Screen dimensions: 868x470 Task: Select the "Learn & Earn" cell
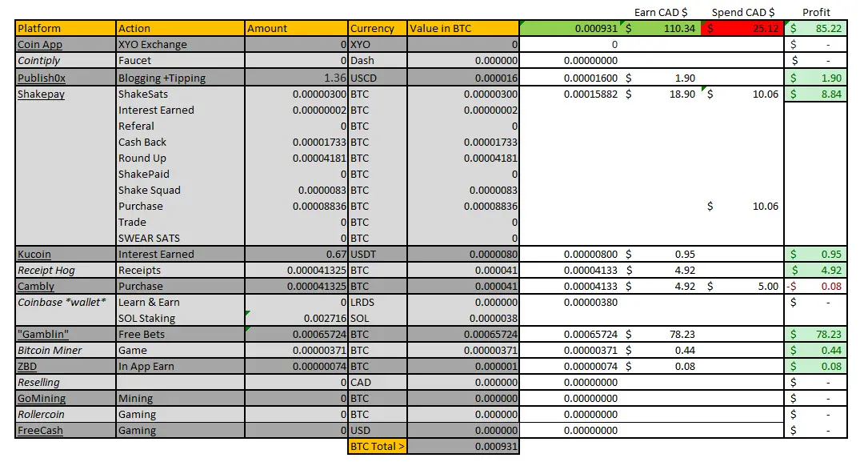point(180,303)
